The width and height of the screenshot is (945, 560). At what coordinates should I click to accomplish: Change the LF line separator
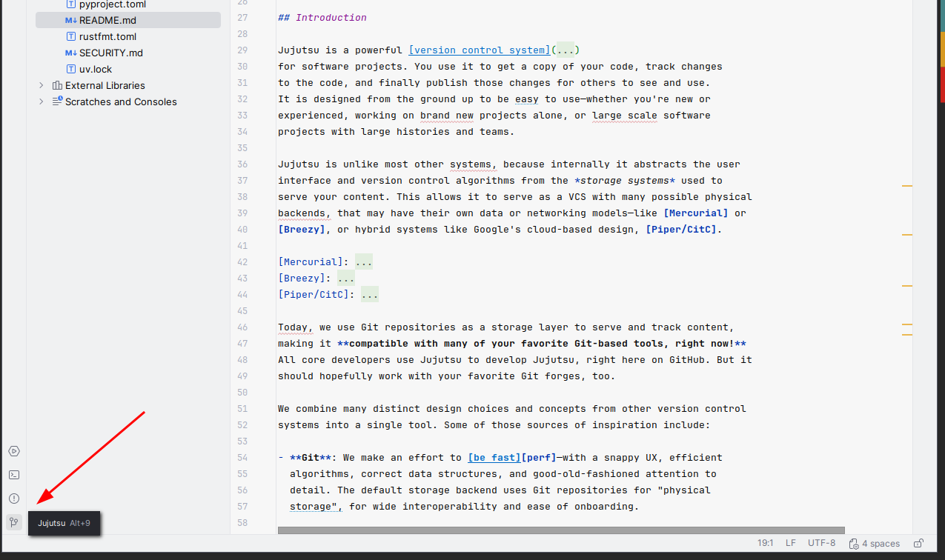click(x=791, y=543)
